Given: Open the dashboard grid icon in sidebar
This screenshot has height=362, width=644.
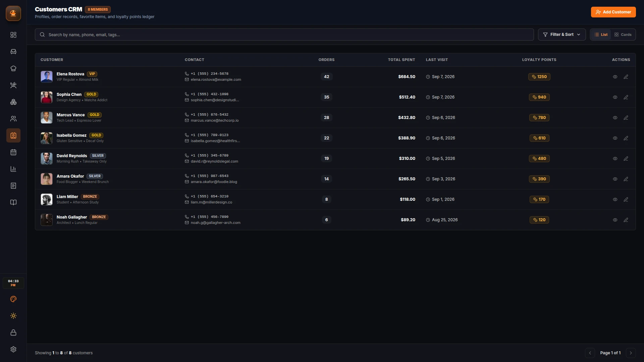Looking at the screenshot, I should [13, 35].
